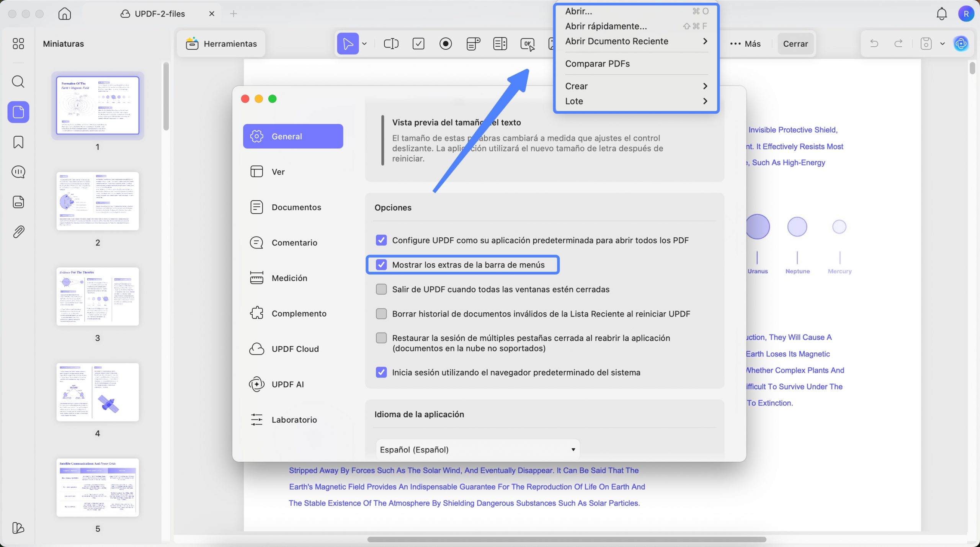Image resolution: width=980 pixels, height=547 pixels.
Task: Select the text field form tool
Action: click(391, 44)
